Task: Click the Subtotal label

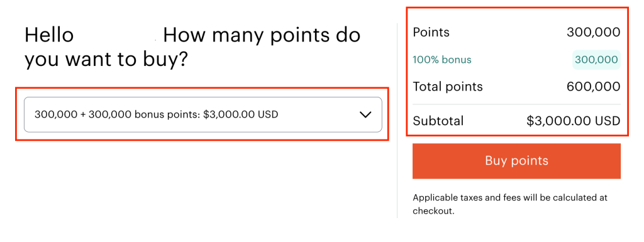Action: [438, 121]
